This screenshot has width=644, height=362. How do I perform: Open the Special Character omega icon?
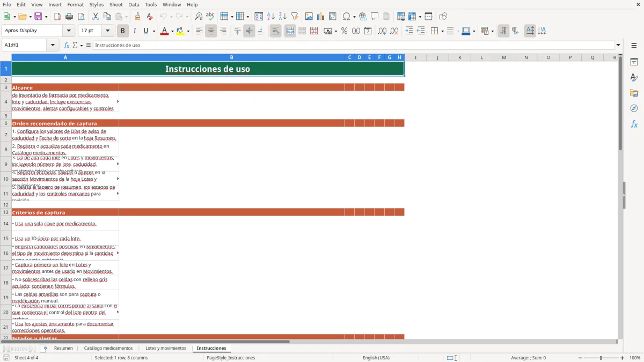pyautogui.click(x=346, y=17)
